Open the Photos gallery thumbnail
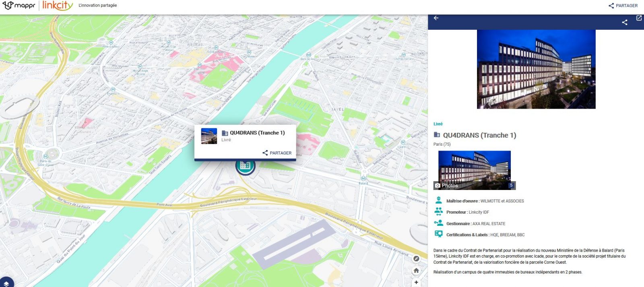This screenshot has height=287, width=644. tap(475, 170)
